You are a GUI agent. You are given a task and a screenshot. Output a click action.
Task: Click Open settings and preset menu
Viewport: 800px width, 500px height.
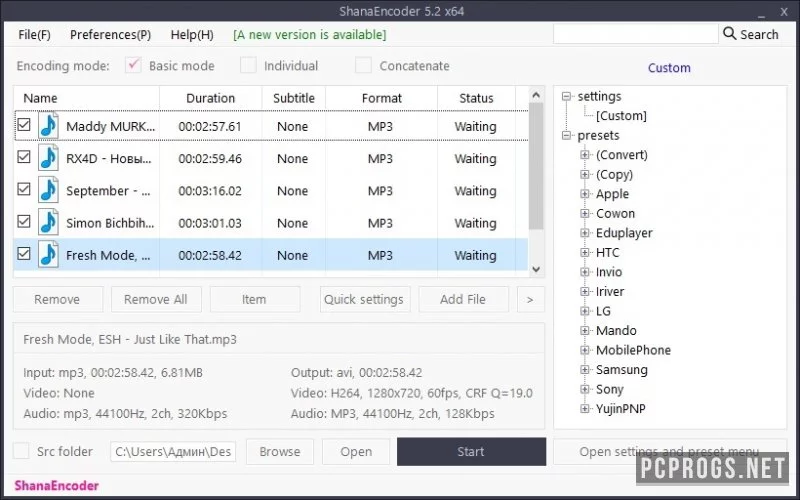[670, 452]
